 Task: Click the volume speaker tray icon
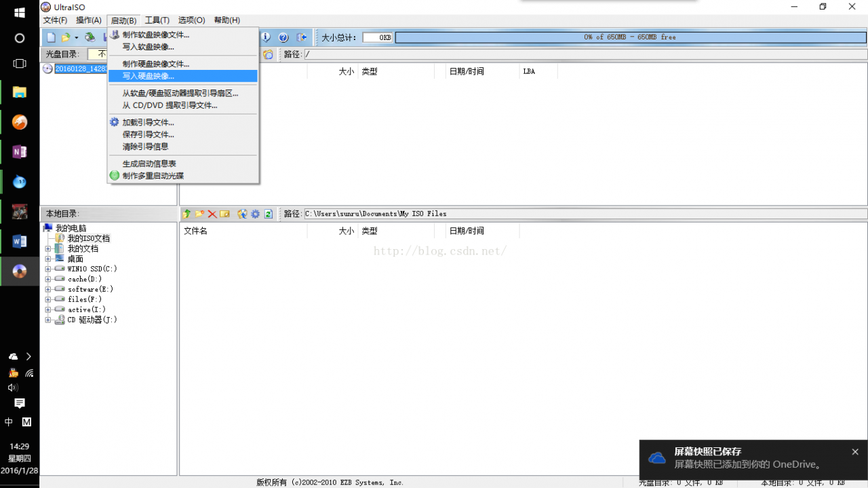pos(12,388)
